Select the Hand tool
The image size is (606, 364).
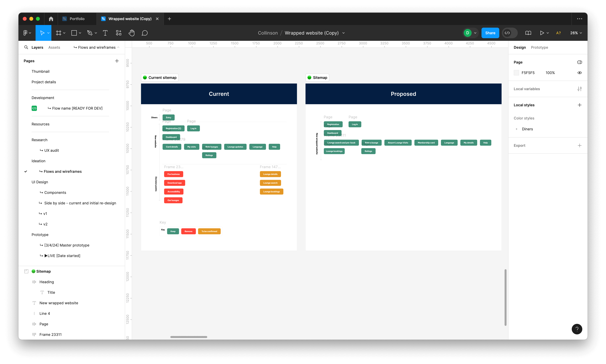[x=132, y=33]
